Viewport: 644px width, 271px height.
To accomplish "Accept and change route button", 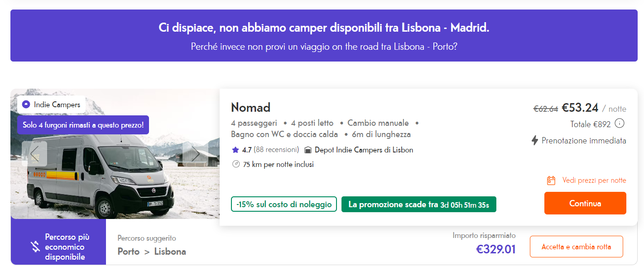I will pos(577,247).
